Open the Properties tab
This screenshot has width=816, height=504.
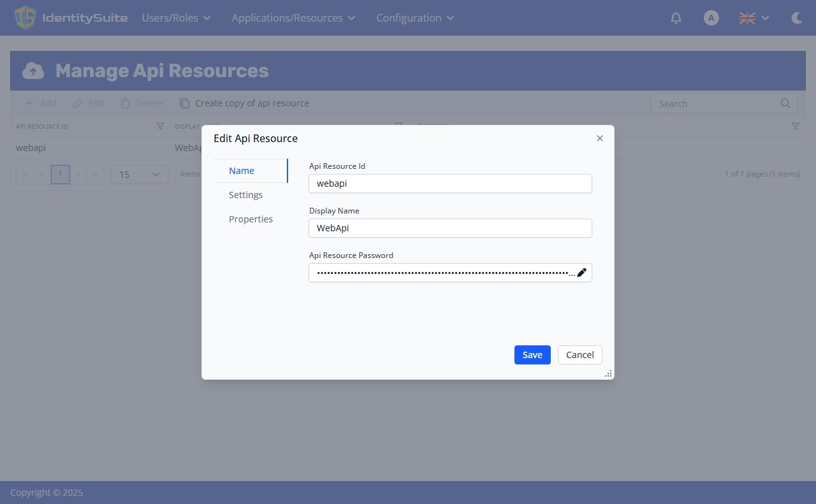tap(251, 219)
